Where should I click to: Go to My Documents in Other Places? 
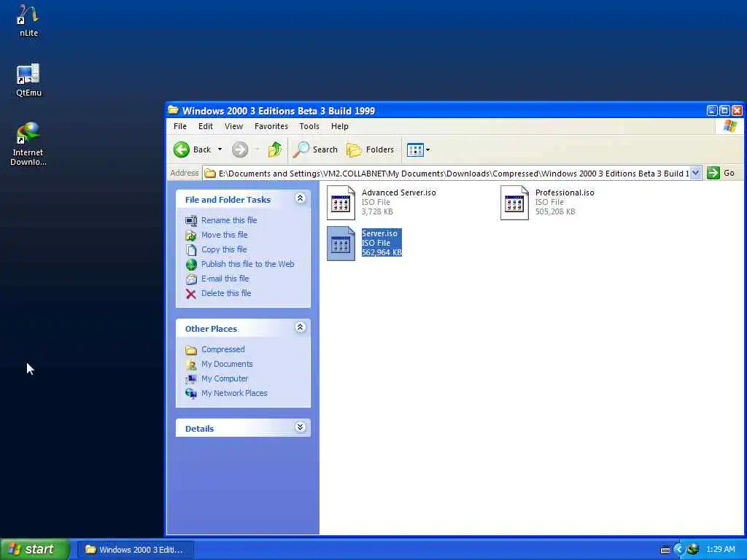227,364
